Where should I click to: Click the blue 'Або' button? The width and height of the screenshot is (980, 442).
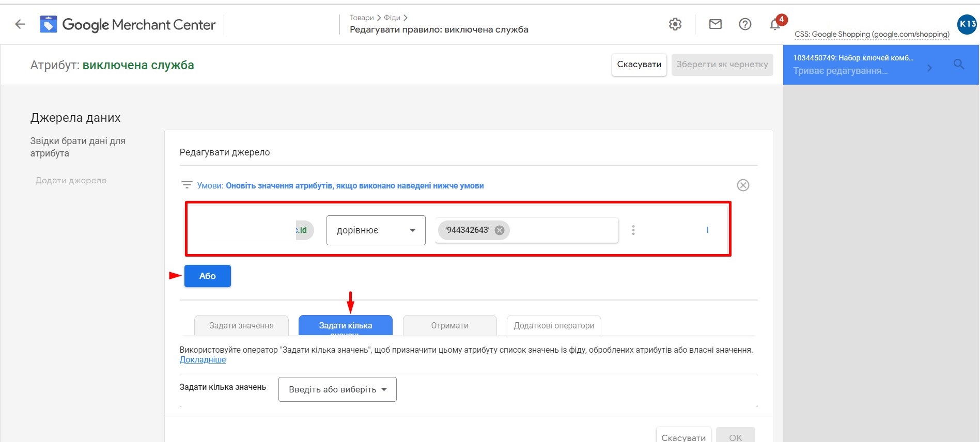tap(208, 276)
